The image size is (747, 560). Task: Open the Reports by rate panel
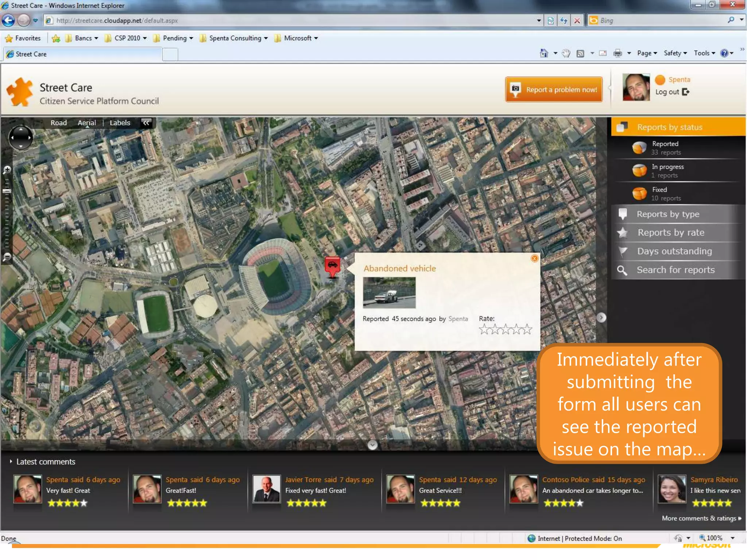coord(678,233)
